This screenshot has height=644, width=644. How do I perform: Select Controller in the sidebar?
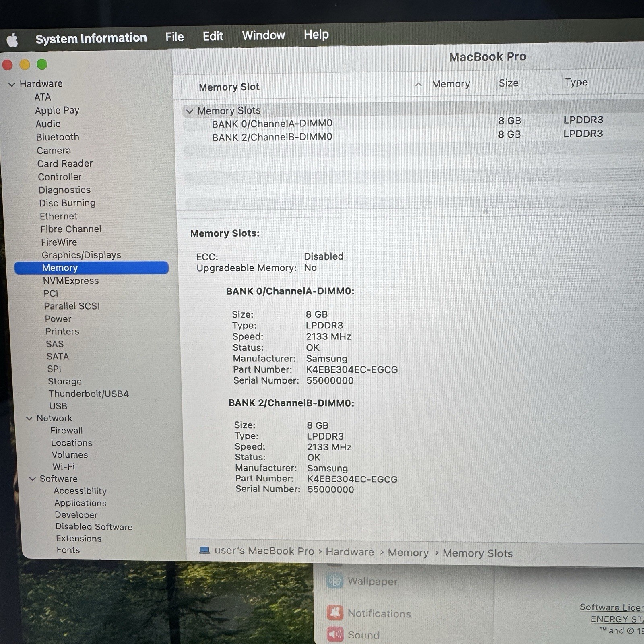tap(60, 177)
